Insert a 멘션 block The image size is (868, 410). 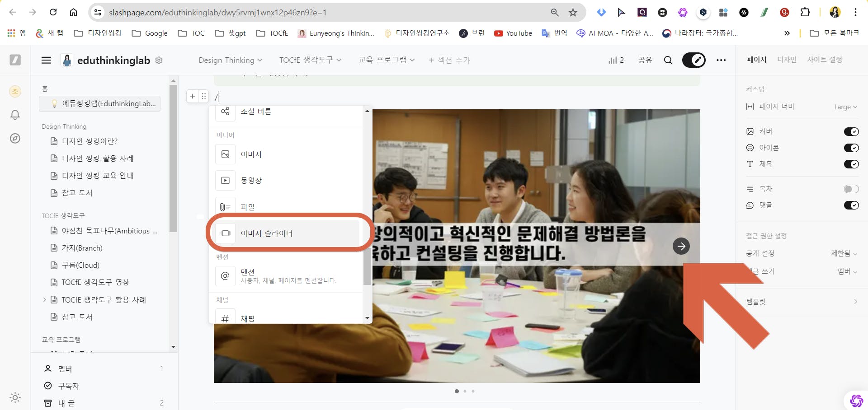pos(288,276)
